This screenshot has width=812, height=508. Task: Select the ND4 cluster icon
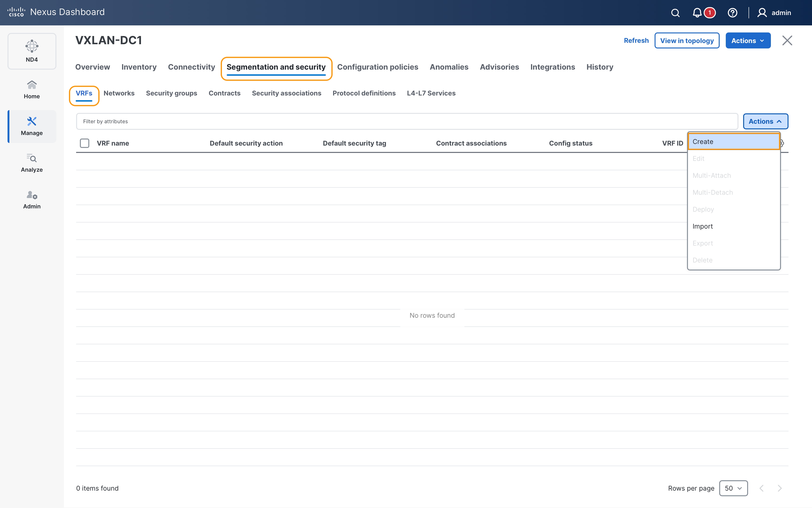(x=32, y=51)
